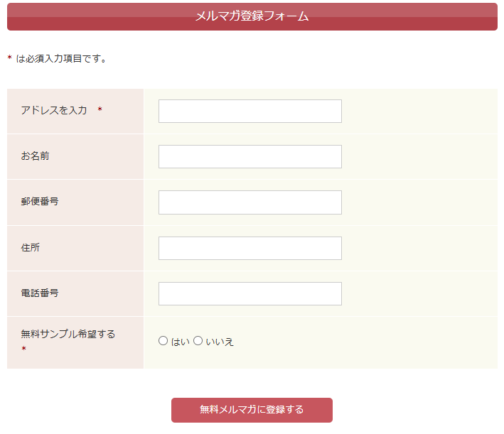Screen dimensions: 504x434
Task: Choose the いいえ radio button
Action: 198,341
